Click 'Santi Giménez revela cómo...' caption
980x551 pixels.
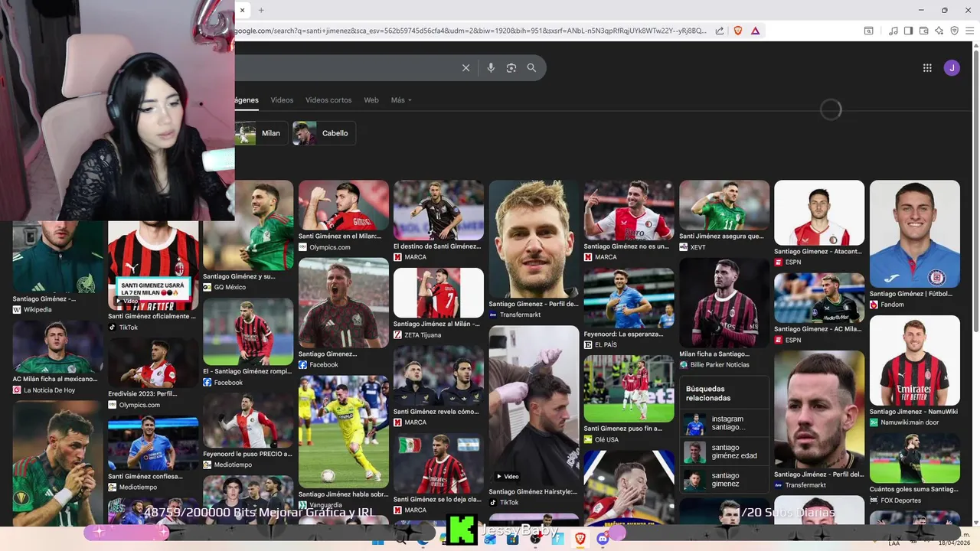[436, 412]
